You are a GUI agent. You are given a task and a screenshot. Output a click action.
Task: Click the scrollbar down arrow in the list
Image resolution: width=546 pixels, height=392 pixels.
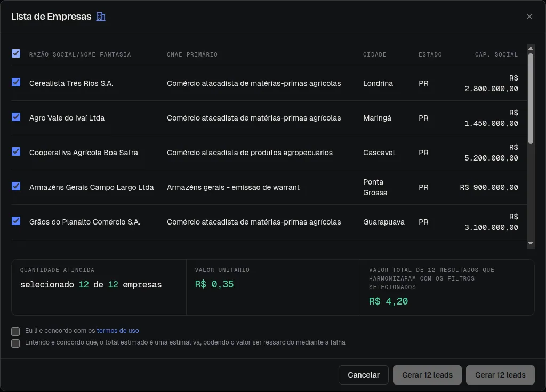[x=531, y=244]
